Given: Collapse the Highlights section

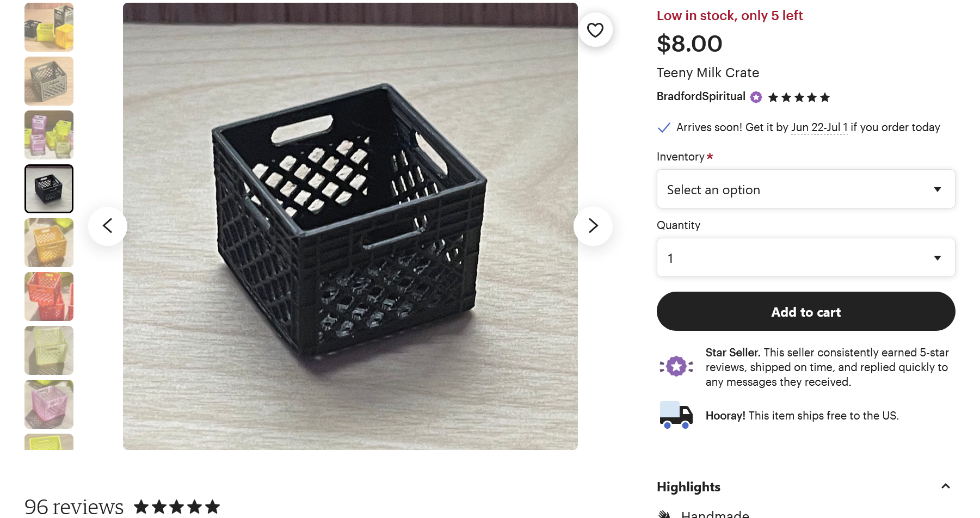Looking at the screenshot, I should pos(945,486).
